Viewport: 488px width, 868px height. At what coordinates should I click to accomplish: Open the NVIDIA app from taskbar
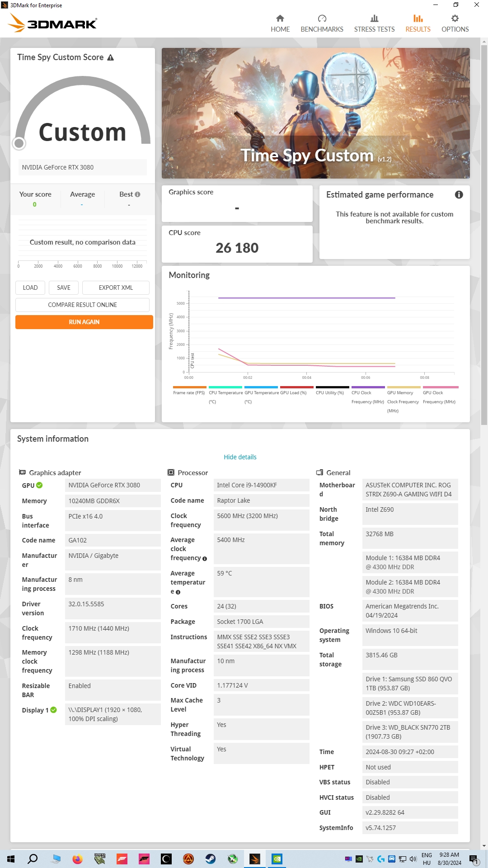277,859
